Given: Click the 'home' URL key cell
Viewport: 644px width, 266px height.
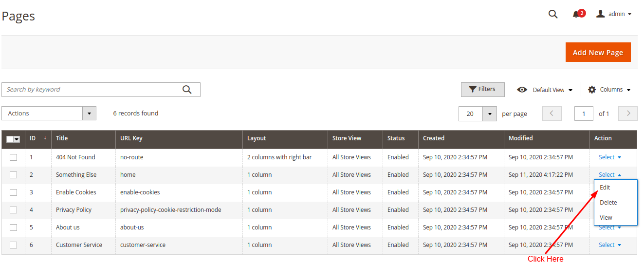Looking at the screenshot, I should [x=128, y=175].
